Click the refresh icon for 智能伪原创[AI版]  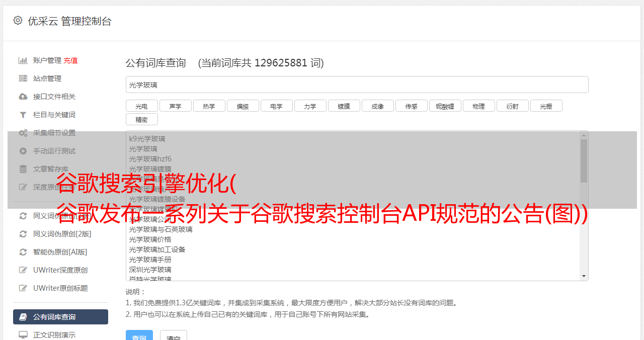tap(23, 252)
